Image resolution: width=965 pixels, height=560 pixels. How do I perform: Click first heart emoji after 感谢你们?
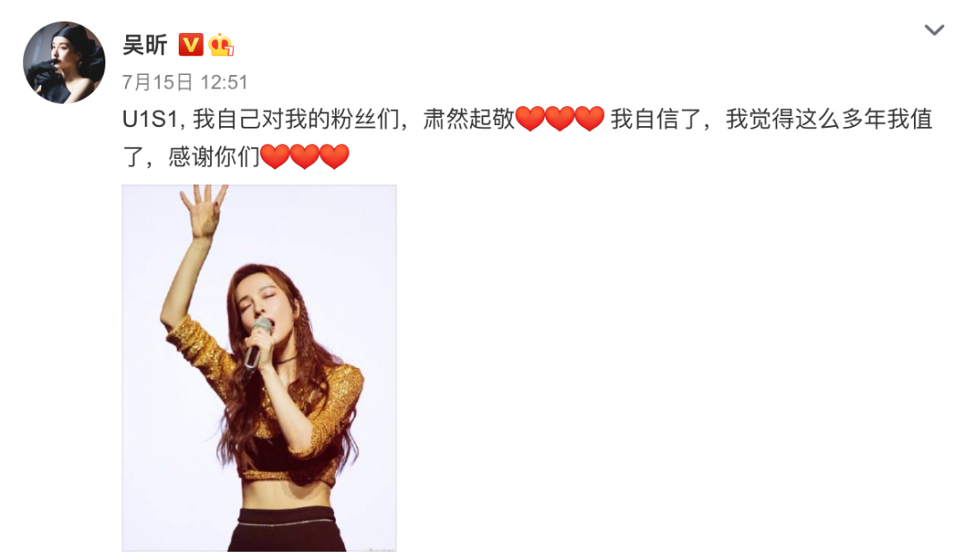274,156
